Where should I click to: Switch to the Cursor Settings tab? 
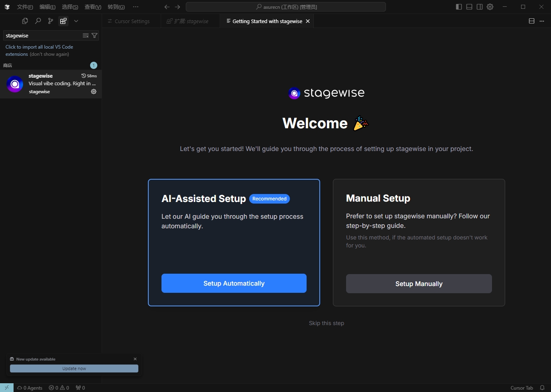[131, 21]
